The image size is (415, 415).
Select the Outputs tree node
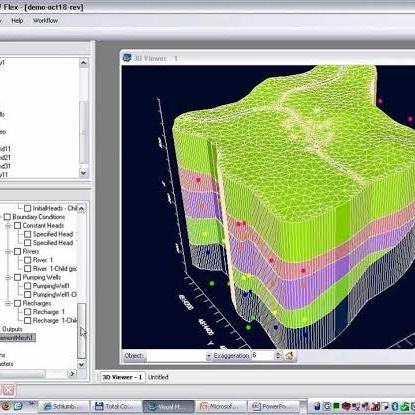[12, 329]
